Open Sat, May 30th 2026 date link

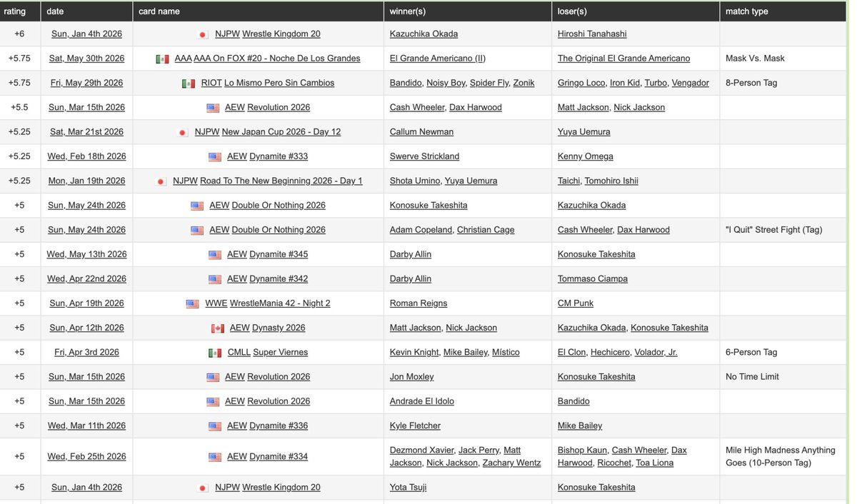click(86, 59)
